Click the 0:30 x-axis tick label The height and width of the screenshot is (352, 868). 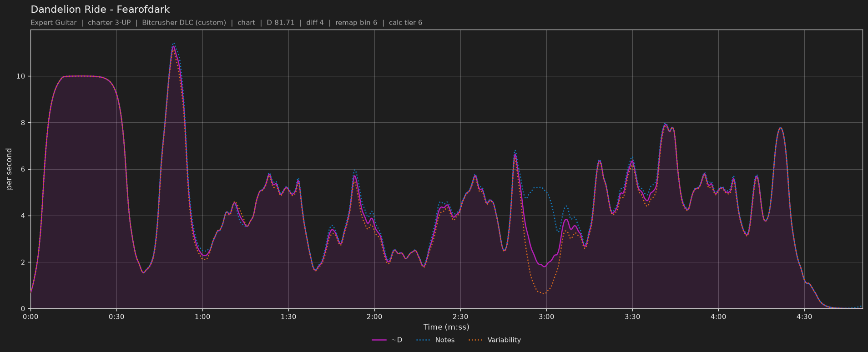tap(116, 317)
